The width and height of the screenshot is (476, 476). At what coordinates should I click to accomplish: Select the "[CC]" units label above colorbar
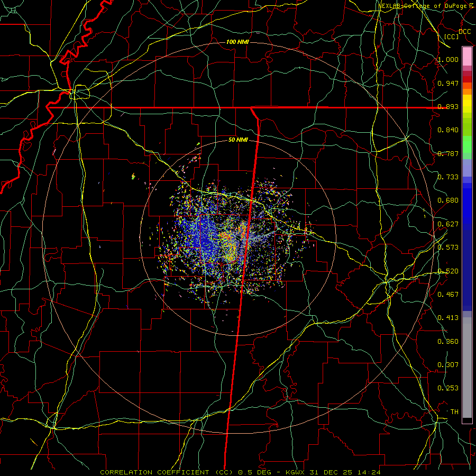point(452,36)
